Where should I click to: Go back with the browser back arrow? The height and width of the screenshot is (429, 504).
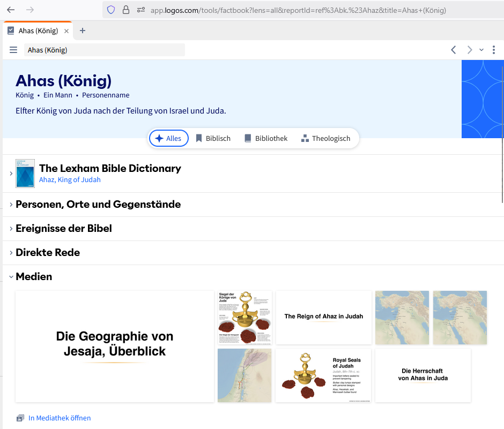click(x=11, y=10)
